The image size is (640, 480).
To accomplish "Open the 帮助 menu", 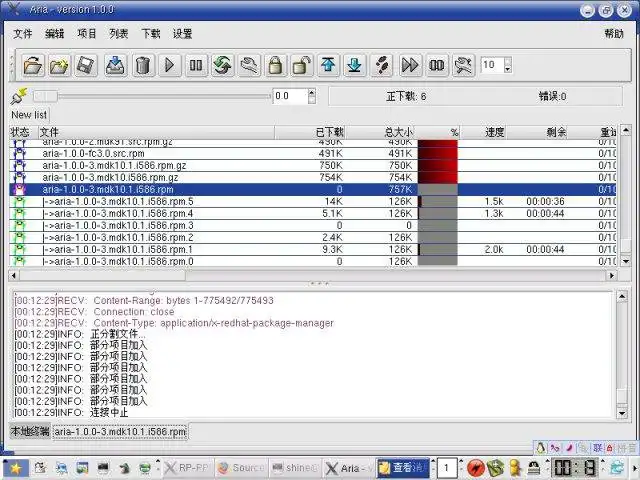I will [x=614, y=33].
